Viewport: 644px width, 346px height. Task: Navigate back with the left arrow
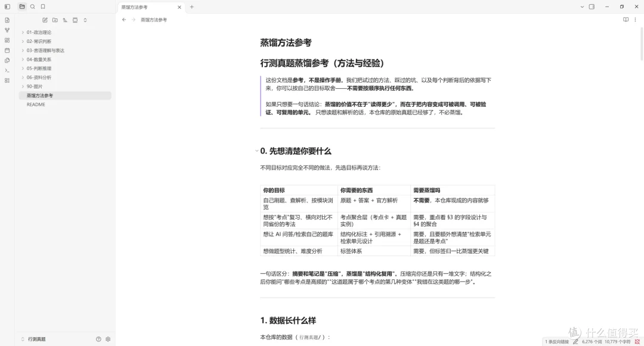[124, 20]
